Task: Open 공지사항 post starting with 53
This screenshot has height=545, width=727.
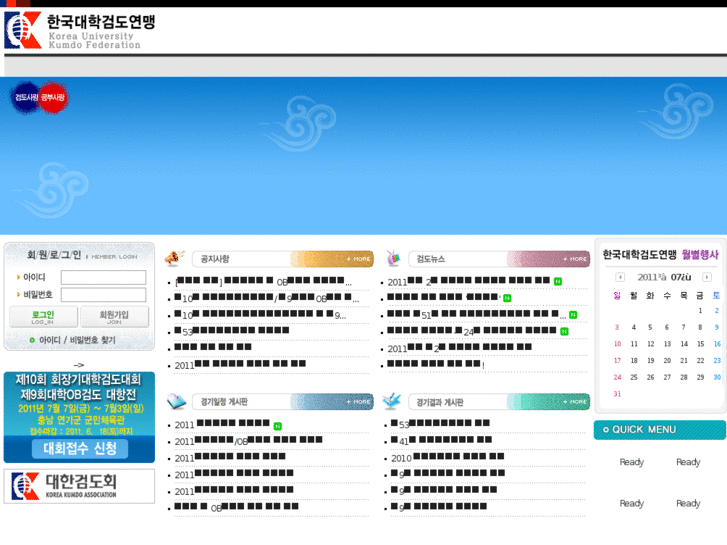Action: coord(232,331)
